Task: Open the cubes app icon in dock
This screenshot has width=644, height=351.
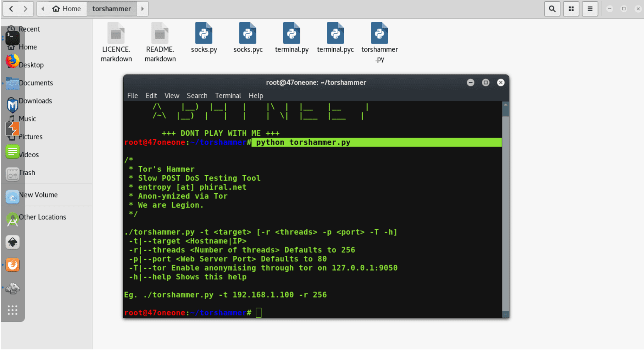Action: (13, 288)
